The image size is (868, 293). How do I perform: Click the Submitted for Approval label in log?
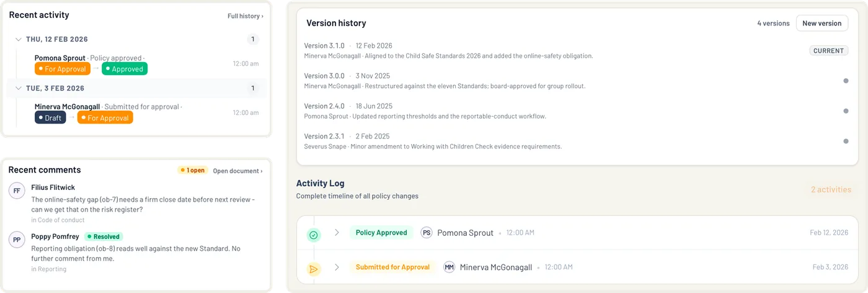(392, 267)
